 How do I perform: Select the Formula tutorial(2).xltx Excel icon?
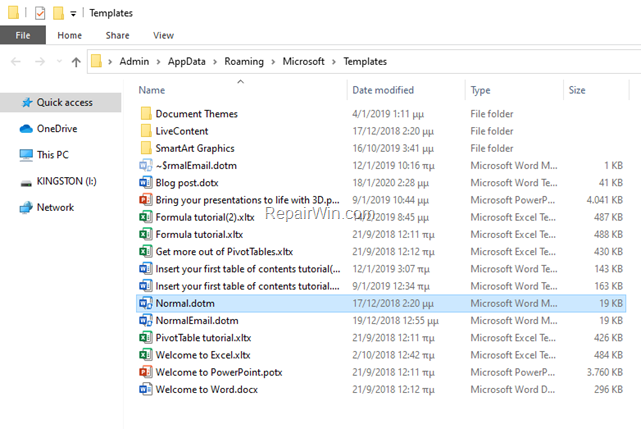(x=146, y=217)
